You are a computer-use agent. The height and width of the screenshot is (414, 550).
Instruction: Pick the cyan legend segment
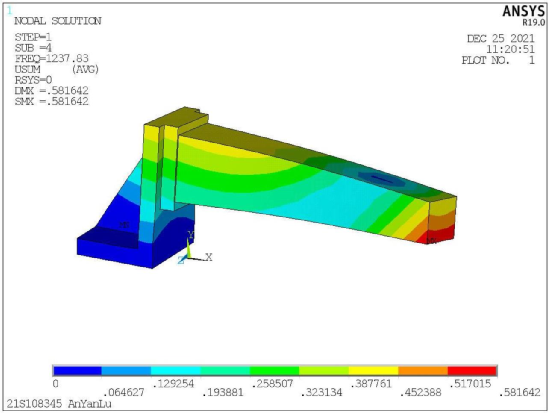click(x=175, y=371)
